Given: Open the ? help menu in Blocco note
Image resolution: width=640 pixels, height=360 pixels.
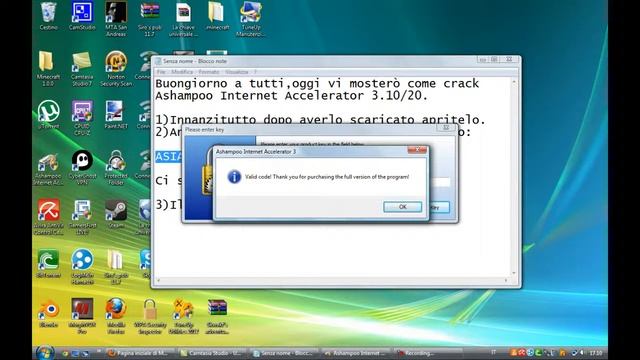Looking at the screenshot, I should pyautogui.click(x=255, y=72).
